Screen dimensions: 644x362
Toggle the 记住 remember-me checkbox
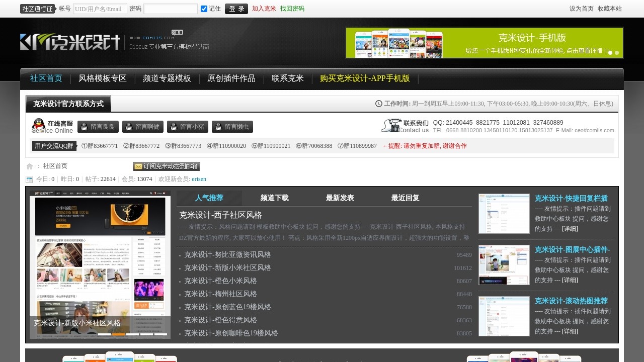point(204,9)
